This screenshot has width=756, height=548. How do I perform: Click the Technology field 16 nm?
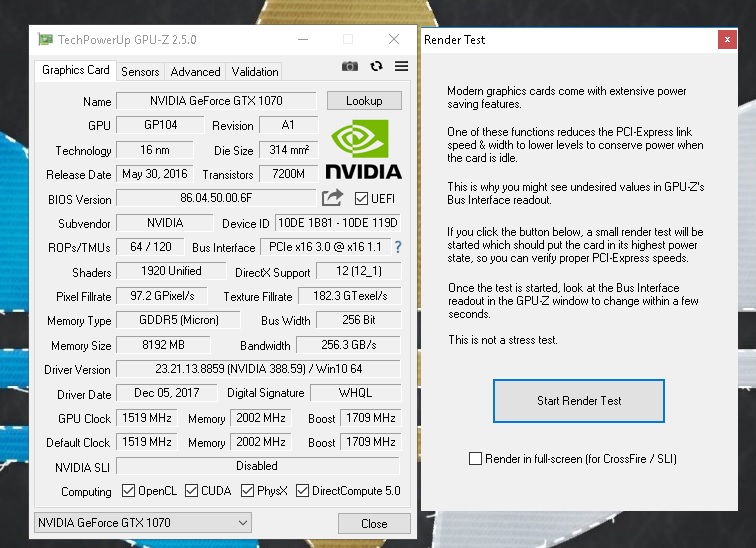155,150
